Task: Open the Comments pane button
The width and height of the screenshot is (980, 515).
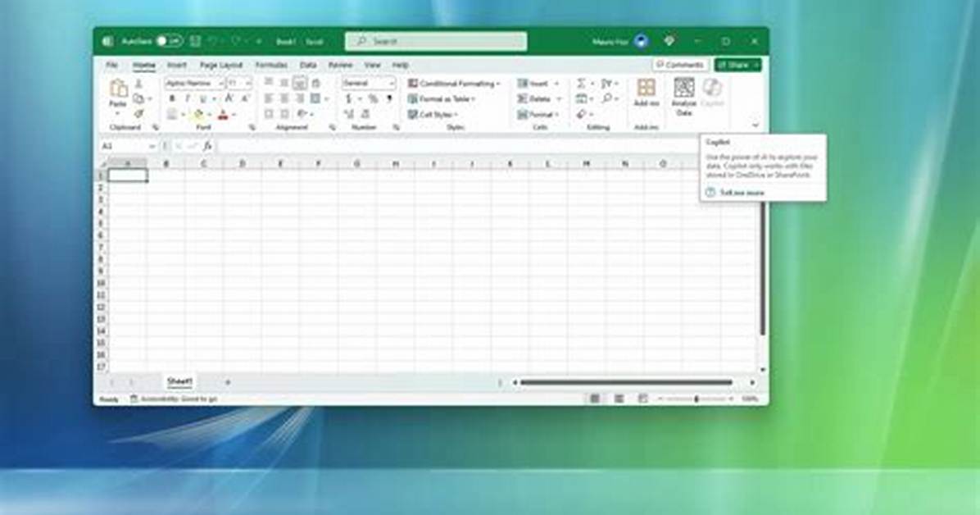Action: [681, 65]
